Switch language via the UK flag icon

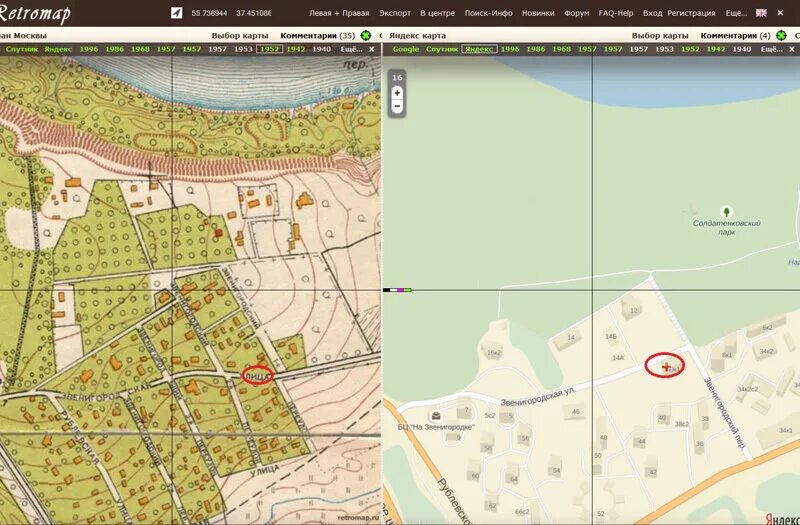(761, 13)
